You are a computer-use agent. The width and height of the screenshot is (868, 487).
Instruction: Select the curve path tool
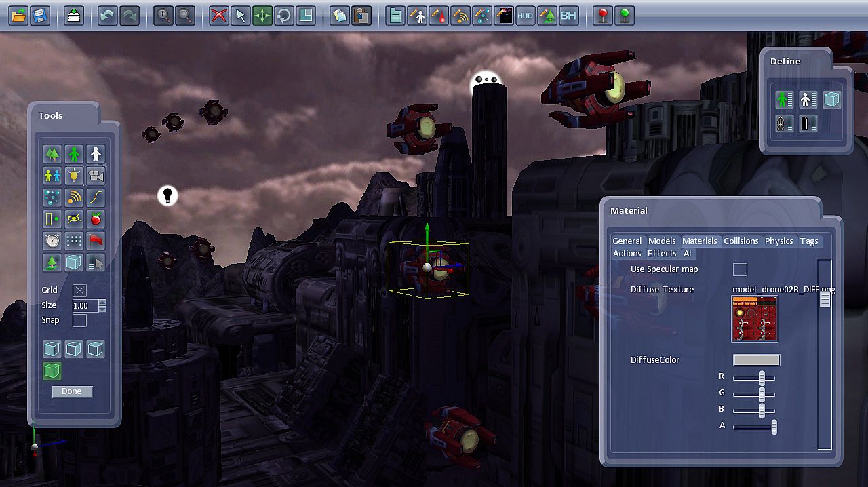96,197
